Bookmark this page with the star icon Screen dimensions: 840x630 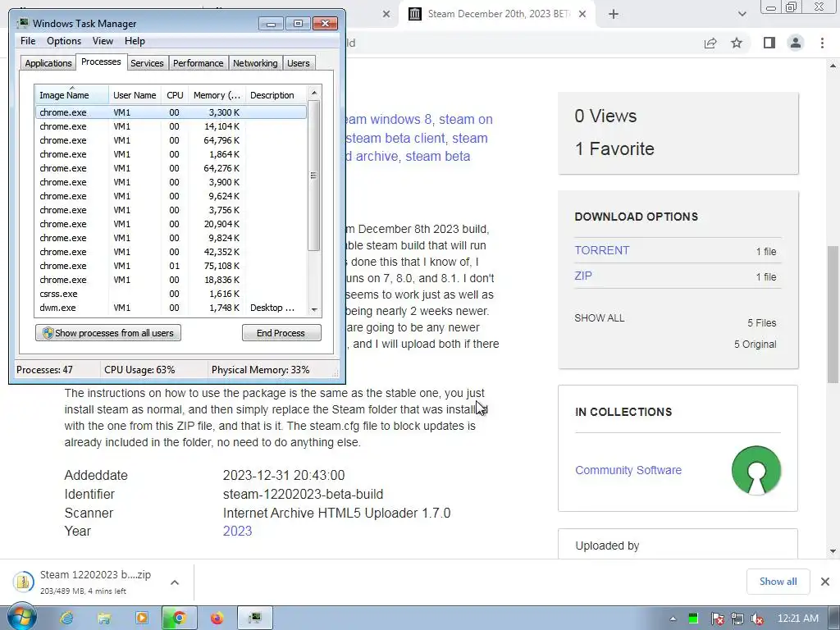(737, 43)
